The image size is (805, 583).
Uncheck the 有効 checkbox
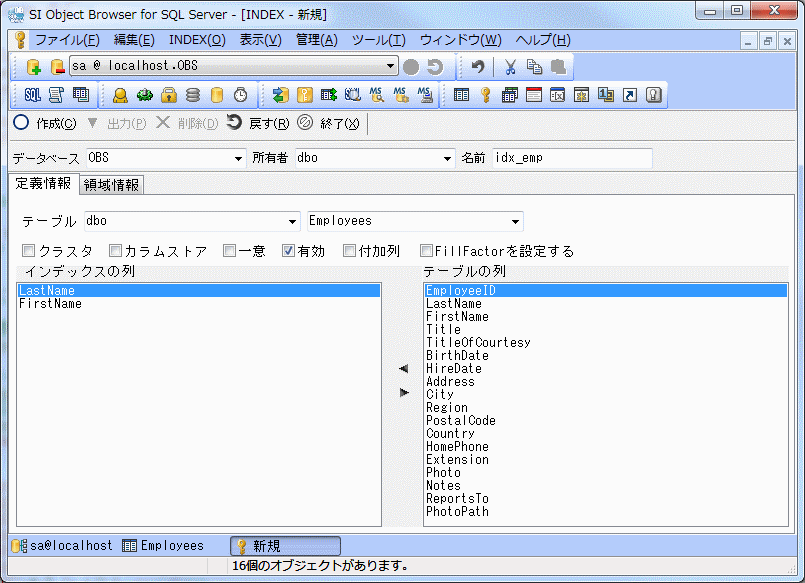tap(288, 251)
